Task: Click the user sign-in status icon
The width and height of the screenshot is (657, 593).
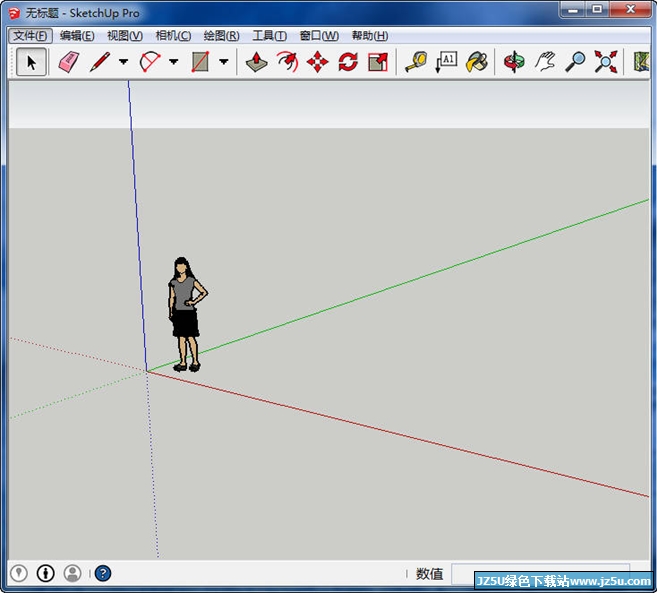Action: 72,573
